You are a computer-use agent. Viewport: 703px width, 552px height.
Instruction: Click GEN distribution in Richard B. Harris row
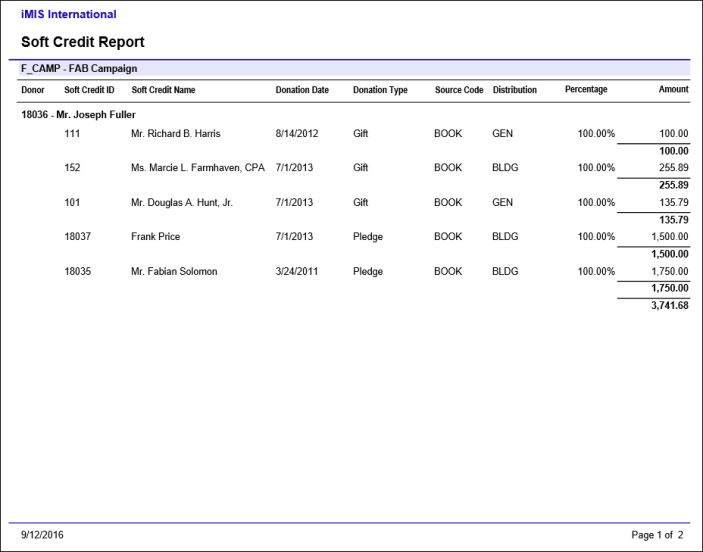pyautogui.click(x=503, y=134)
